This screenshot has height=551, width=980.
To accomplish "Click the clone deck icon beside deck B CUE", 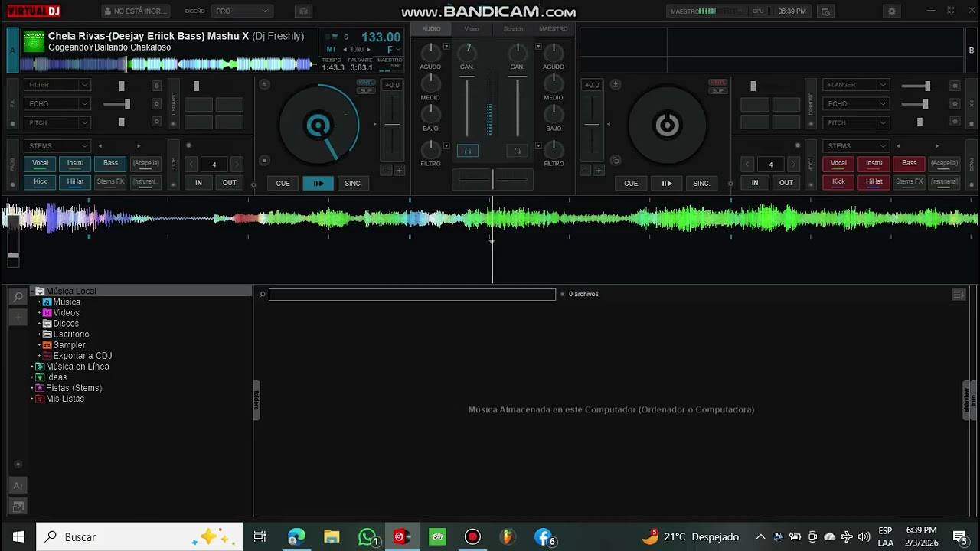I will pyautogui.click(x=615, y=161).
